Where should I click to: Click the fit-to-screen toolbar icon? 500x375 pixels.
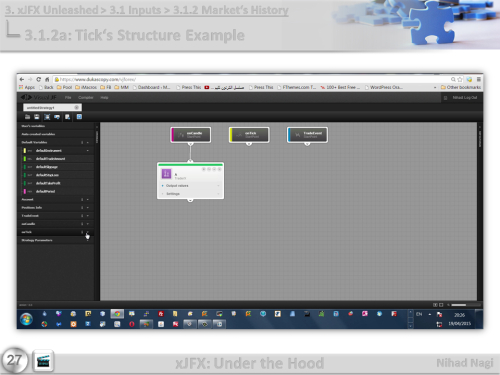47,117
